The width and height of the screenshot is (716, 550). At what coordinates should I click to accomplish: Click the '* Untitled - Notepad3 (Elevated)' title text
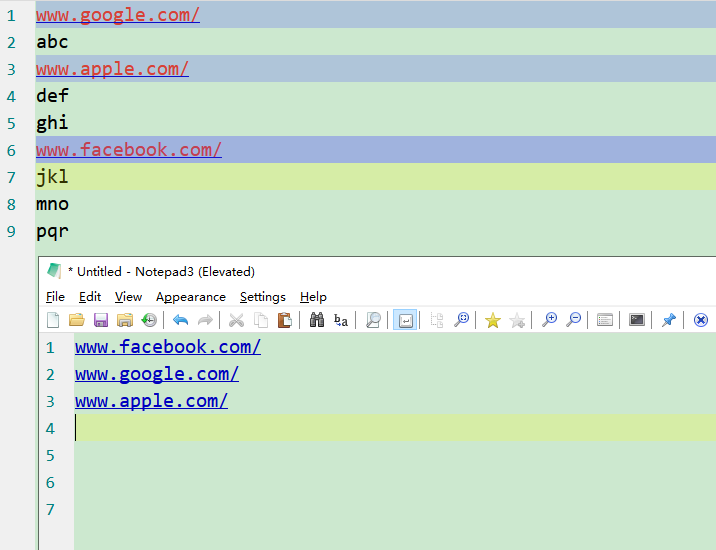tap(161, 272)
